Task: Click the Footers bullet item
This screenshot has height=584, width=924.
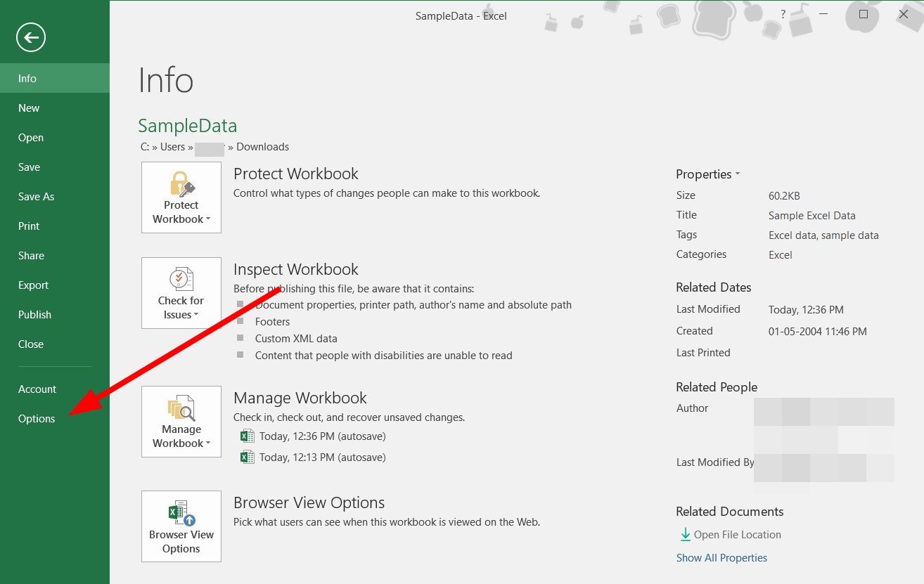Action: (272, 322)
